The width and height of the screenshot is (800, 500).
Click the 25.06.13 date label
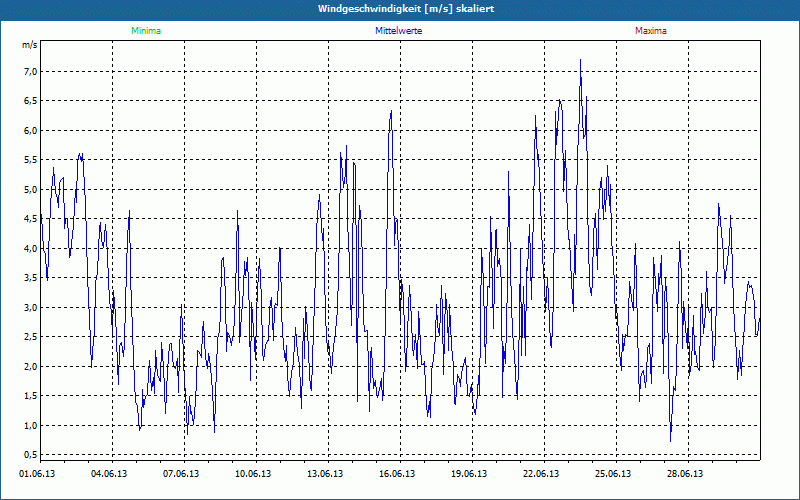pos(613,474)
